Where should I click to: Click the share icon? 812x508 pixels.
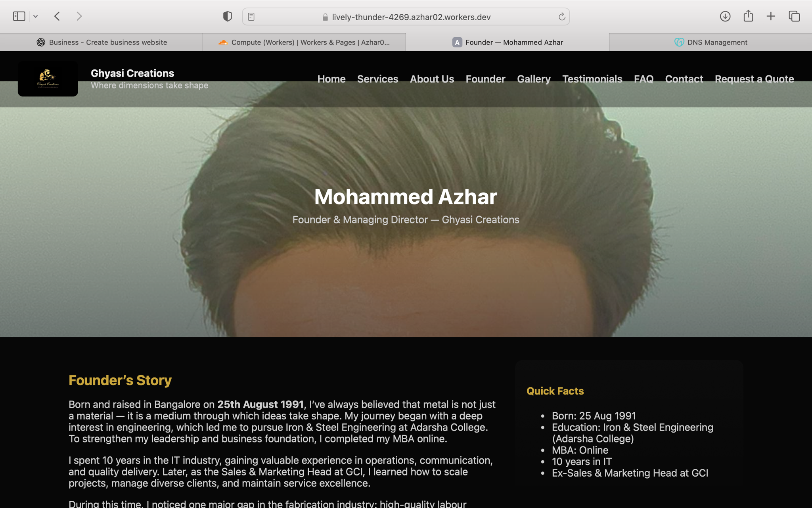point(748,16)
